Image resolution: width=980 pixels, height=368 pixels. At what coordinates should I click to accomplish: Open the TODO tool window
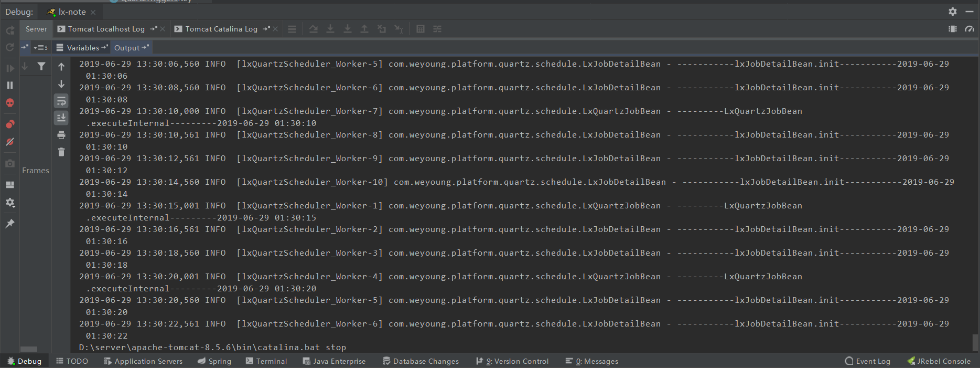[x=72, y=361]
